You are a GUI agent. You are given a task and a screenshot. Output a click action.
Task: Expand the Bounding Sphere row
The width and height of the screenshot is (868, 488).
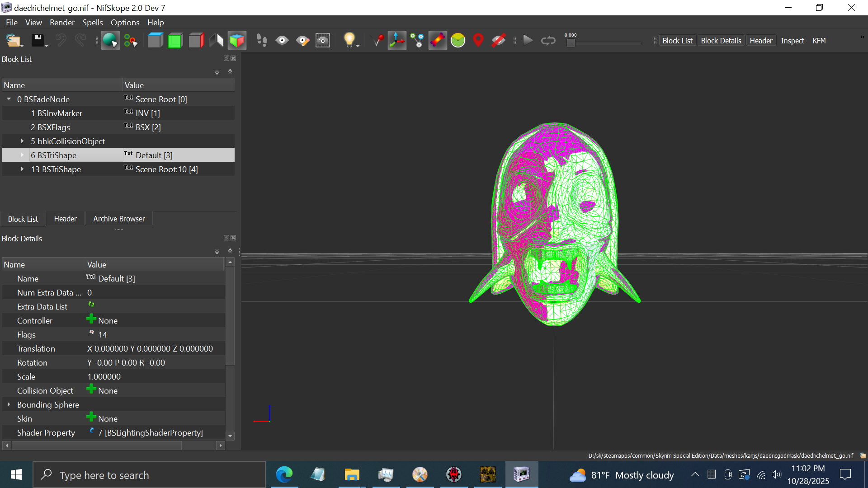(9, 404)
